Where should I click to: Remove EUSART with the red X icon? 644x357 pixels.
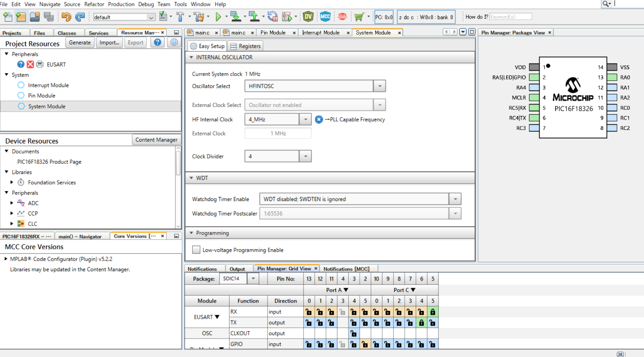pyautogui.click(x=30, y=64)
